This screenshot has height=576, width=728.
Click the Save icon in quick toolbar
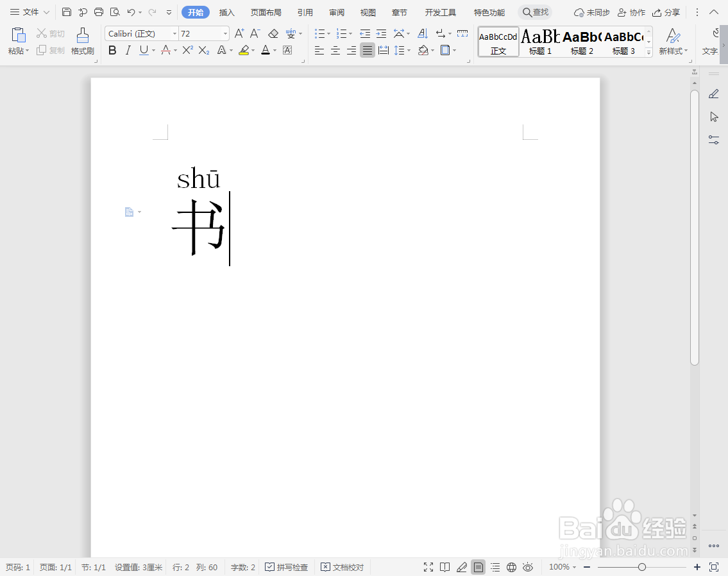point(67,12)
